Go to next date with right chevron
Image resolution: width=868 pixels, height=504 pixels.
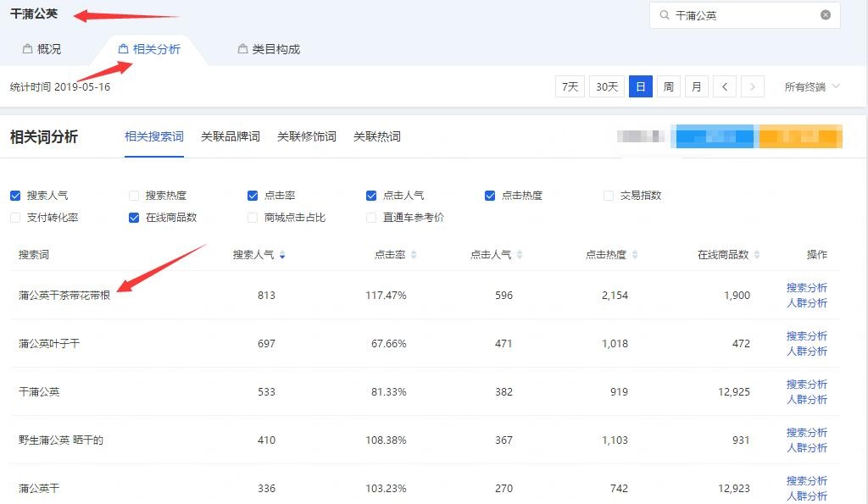click(x=753, y=86)
